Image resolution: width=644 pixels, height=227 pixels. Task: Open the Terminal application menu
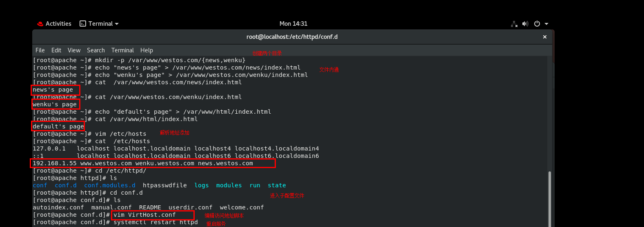(x=99, y=24)
